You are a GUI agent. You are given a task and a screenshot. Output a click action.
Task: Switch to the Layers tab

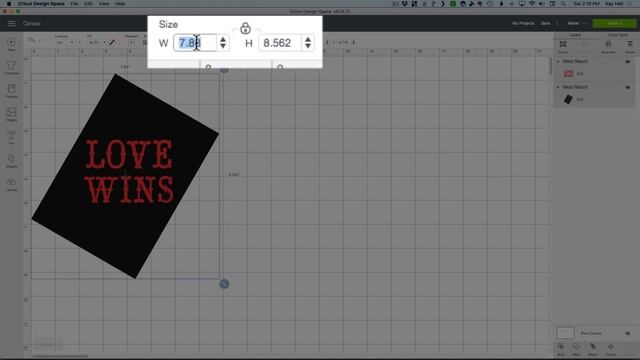click(x=574, y=35)
